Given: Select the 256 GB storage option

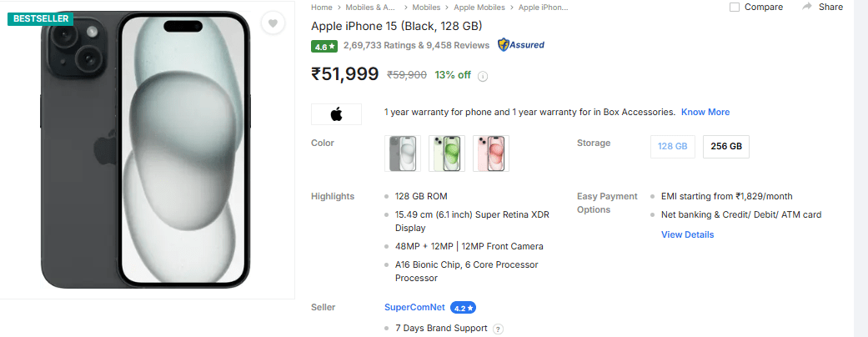Looking at the screenshot, I should 725,147.
